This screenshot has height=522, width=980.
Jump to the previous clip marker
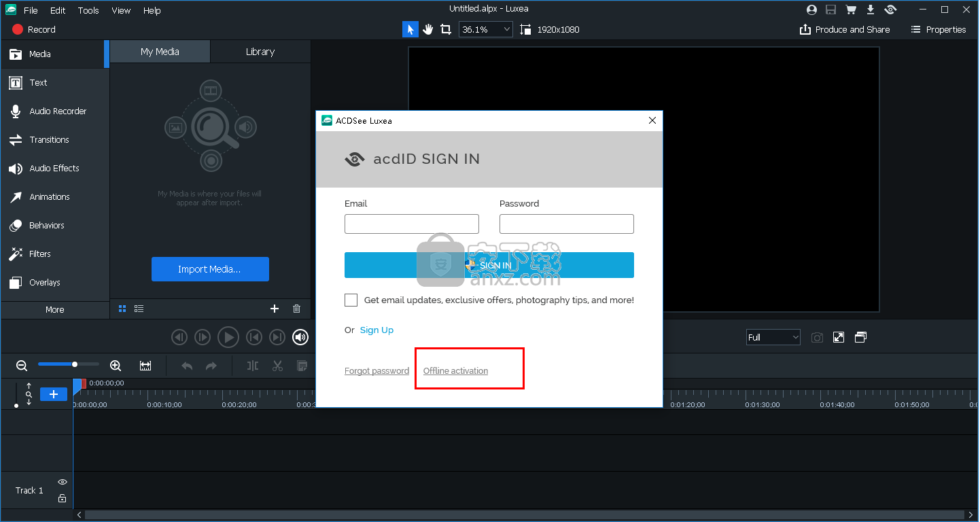[x=253, y=337]
